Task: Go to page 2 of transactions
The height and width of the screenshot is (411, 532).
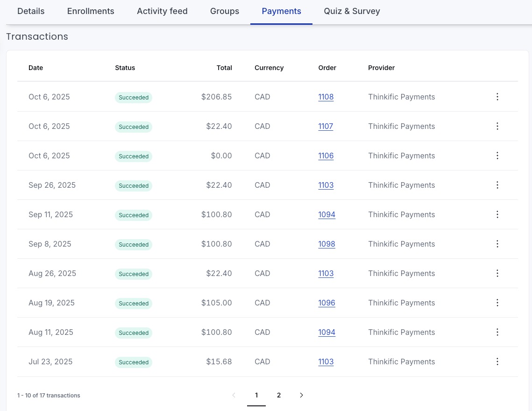Action: [279, 395]
